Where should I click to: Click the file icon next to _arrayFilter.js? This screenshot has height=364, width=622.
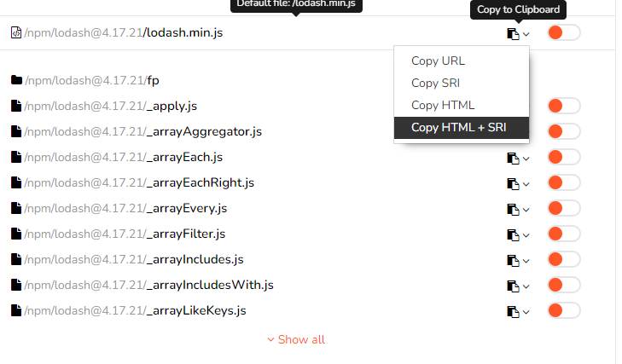point(16,234)
